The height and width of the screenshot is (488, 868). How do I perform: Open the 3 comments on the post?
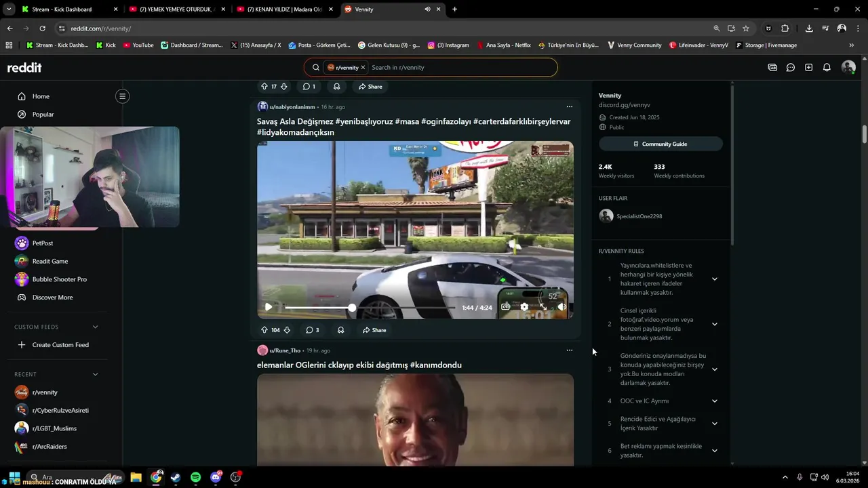point(312,330)
